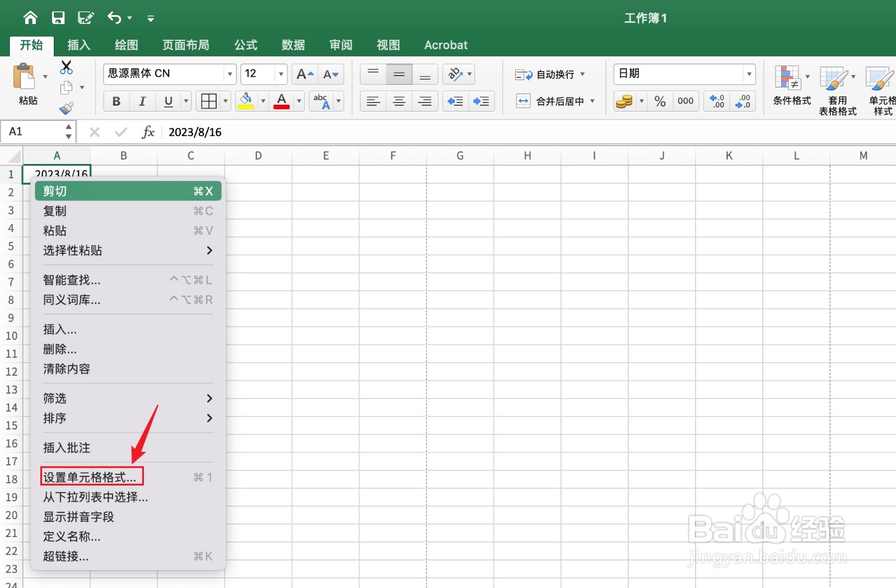Click the Cut scissors icon in ribbon
The image size is (896, 588).
[x=66, y=67]
